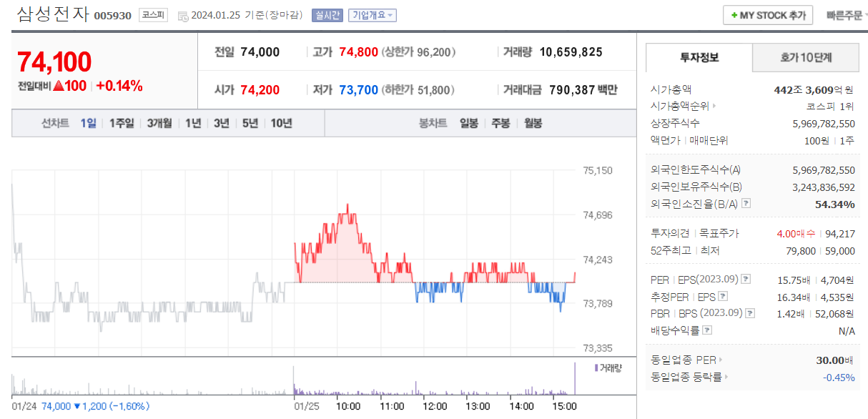The width and height of the screenshot is (868, 419).
Task: Click the MY STOCK 추가 button
Action: [768, 15]
